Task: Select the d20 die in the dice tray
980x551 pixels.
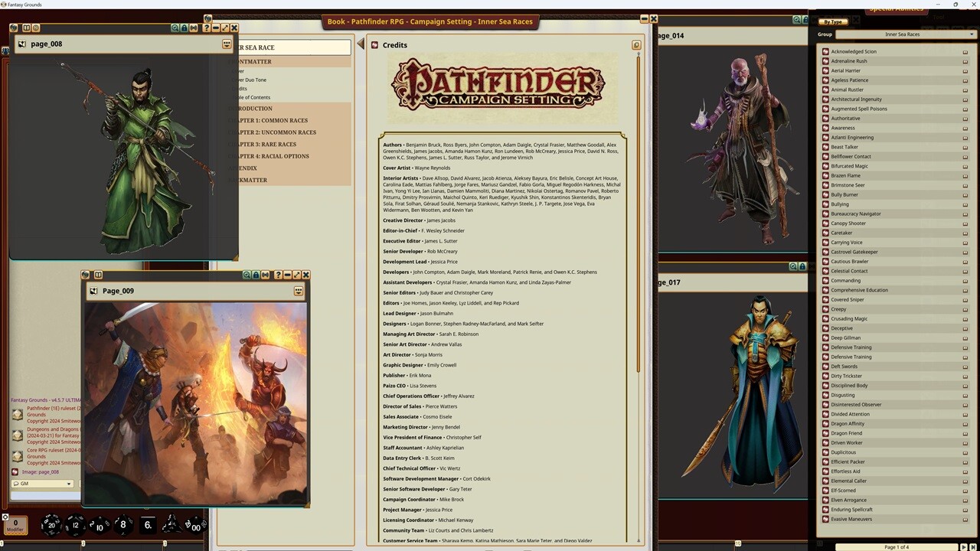Action: point(50,525)
